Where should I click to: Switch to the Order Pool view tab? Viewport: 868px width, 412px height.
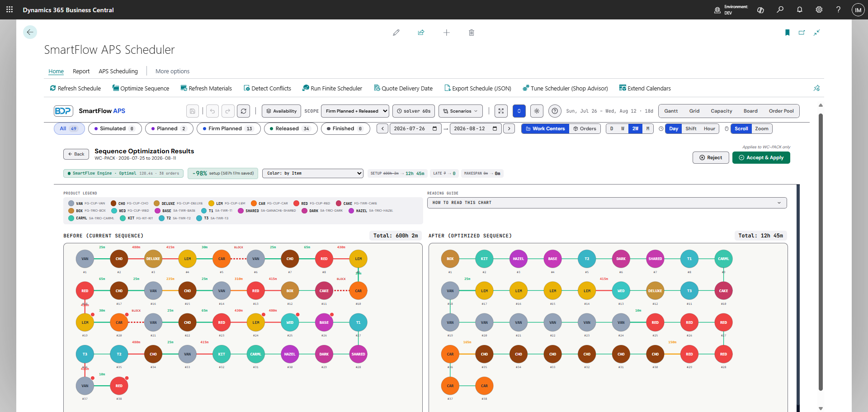[781, 111]
